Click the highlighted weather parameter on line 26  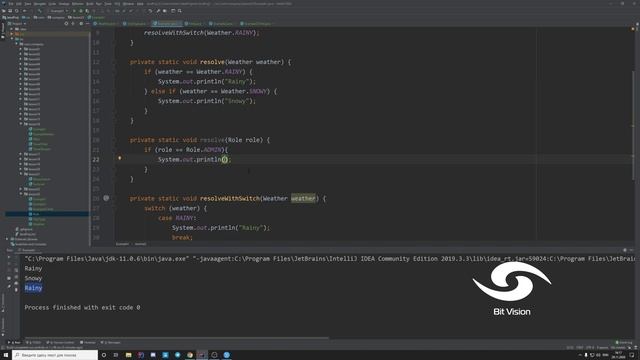(303, 198)
